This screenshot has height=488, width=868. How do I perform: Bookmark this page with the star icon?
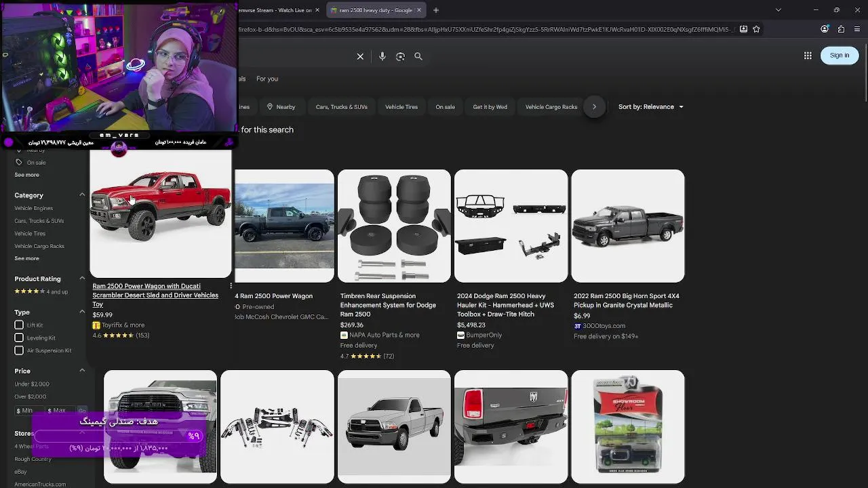pyautogui.click(x=756, y=29)
